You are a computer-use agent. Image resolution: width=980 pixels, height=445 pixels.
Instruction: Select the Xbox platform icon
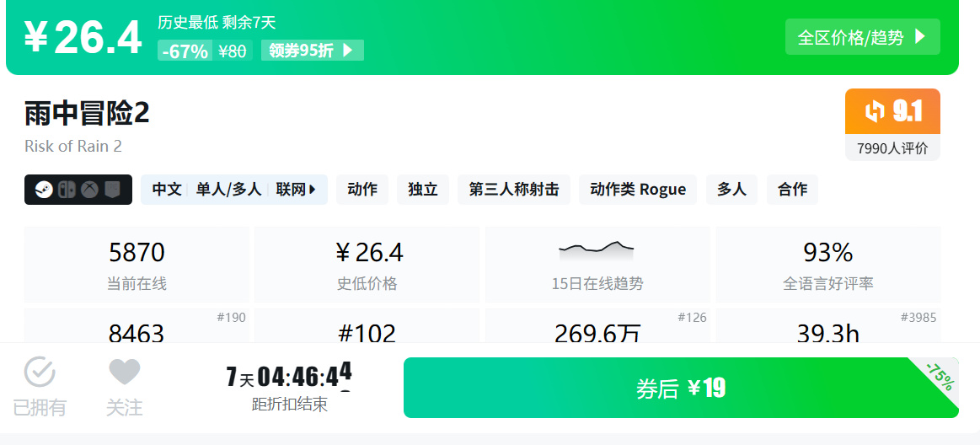(90, 190)
